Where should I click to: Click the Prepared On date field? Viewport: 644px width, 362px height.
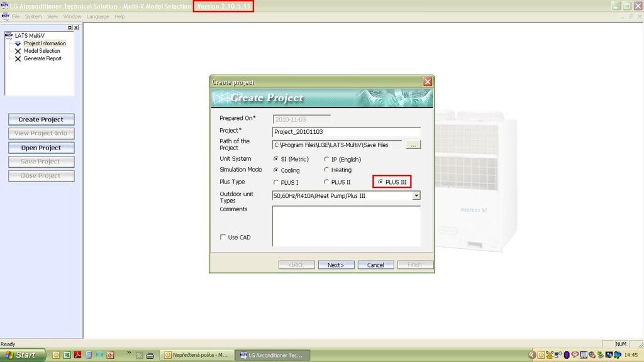pyautogui.click(x=301, y=119)
